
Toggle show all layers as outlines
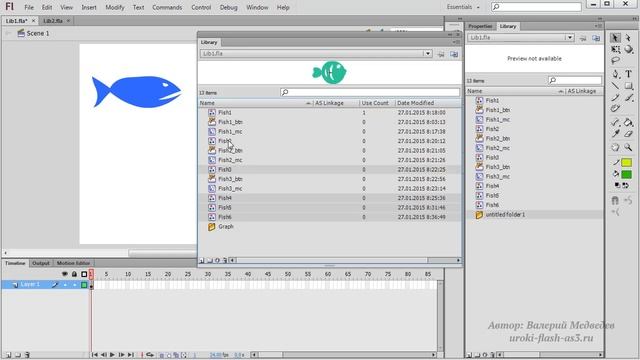pyautogui.click(x=84, y=274)
